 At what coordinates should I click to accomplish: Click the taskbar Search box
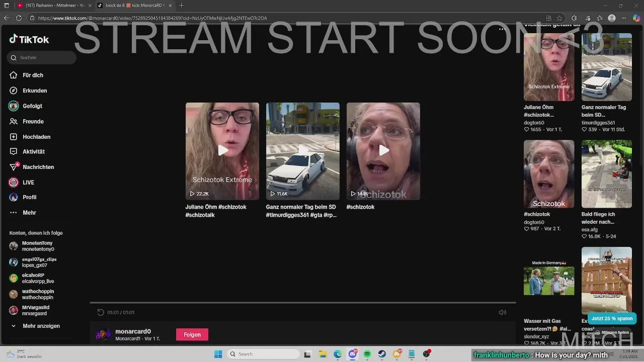pyautogui.click(x=263, y=354)
